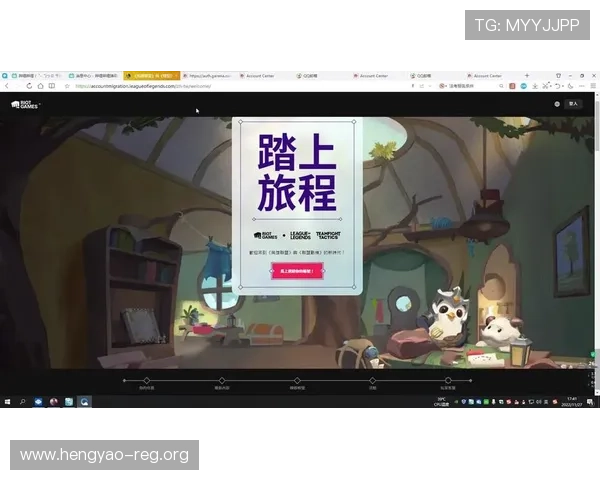This screenshot has width=600, height=480.
Task: Click the League of Legends logo on the card
Action: [300, 235]
